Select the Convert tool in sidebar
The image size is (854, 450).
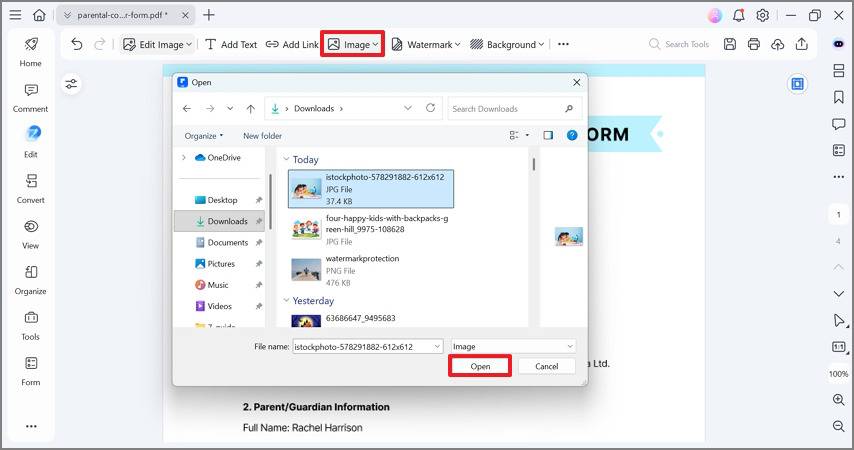pyautogui.click(x=30, y=189)
